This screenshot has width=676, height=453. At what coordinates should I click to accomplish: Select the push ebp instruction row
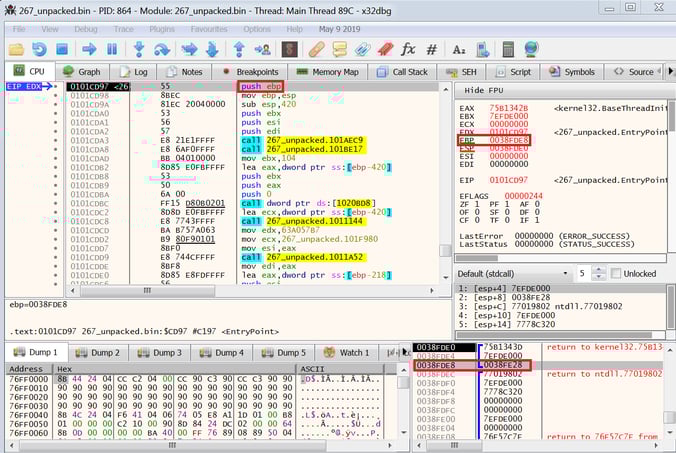click(x=260, y=87)
